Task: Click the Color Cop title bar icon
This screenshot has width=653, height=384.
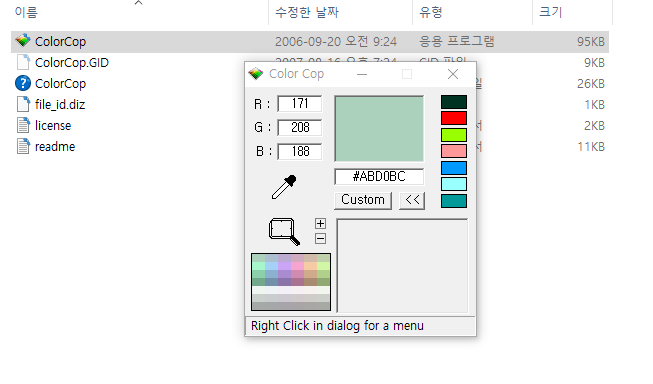Action: [x=256, y=74]
